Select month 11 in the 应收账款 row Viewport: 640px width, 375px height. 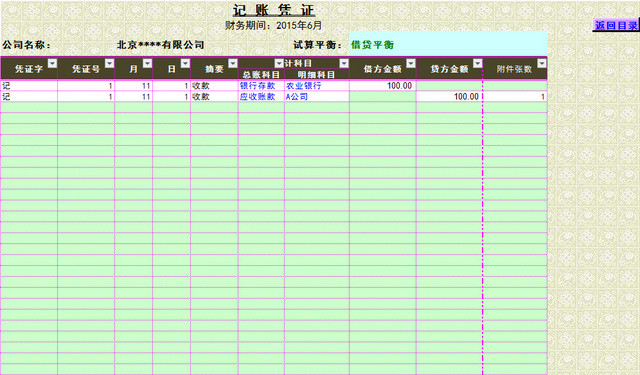(x=134, y=97)
